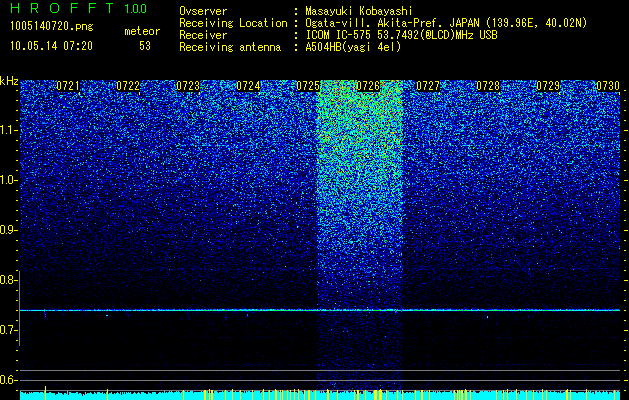Click the 0.9 kHz axis label
The height and width of the screenshot is (400, 629).
pos(8,230)
